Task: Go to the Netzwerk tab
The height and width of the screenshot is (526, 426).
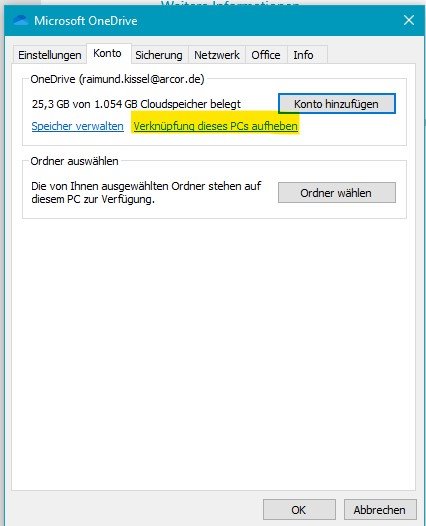Action: pos(217,55)
